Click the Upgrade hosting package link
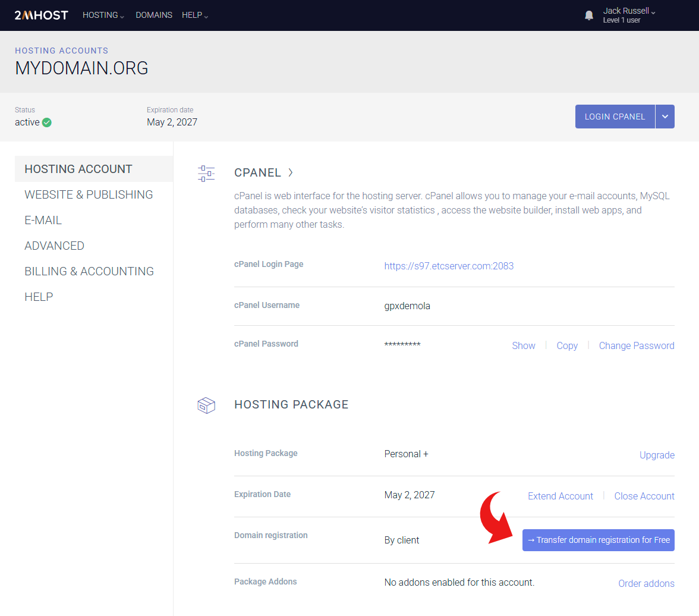Screen dimensions: 699x616 [x=657, y=455]
